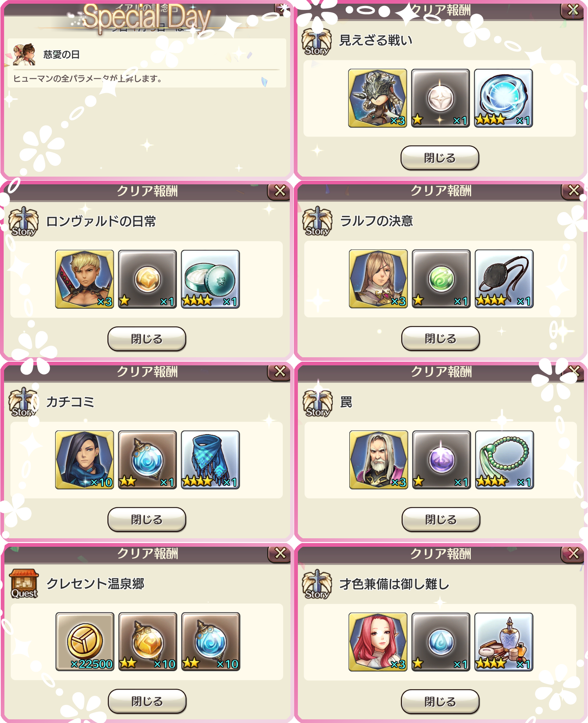Image resolution: width=588 pixels, height=723 pixels.
Task: Select the gold coin x22500 reward
Action: 85,641
